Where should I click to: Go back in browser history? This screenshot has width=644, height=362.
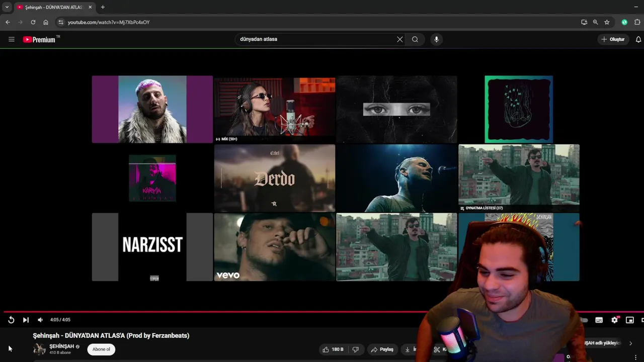click(8, 22)
